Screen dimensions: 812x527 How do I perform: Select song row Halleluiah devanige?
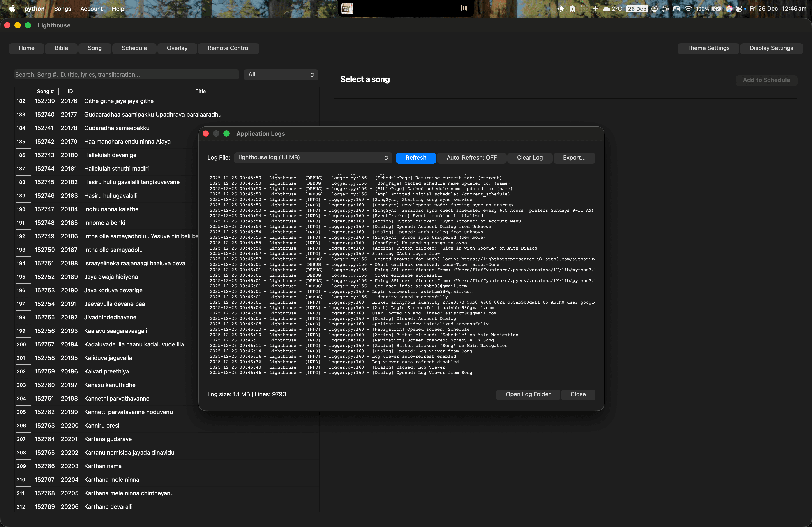[x=110, y=155]
